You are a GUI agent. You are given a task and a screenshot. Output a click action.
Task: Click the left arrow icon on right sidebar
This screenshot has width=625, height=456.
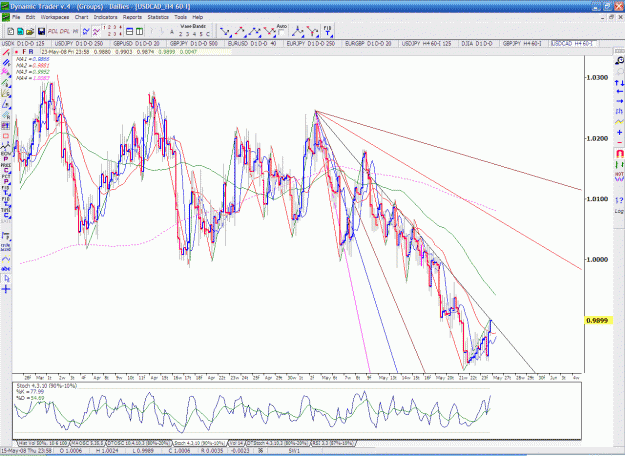619,92
